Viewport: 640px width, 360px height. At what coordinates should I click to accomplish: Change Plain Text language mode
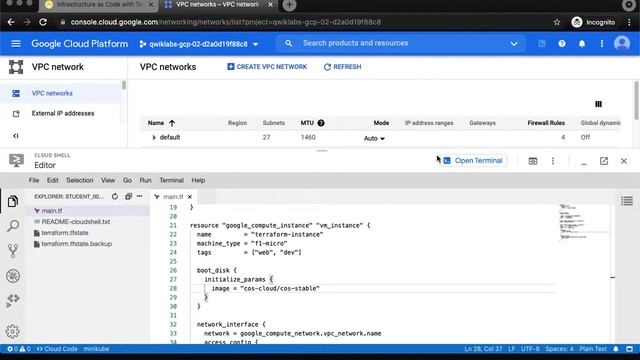tap(593, 349)
